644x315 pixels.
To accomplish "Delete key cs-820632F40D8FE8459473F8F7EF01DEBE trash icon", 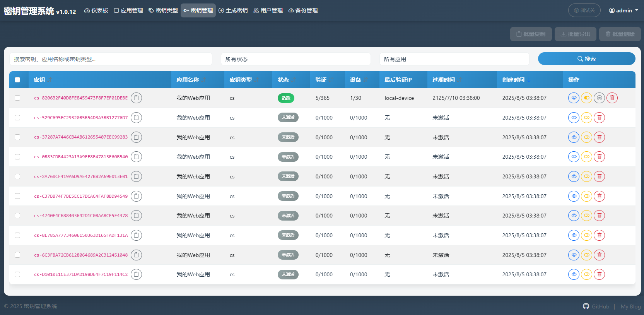I will pos(612,98).
